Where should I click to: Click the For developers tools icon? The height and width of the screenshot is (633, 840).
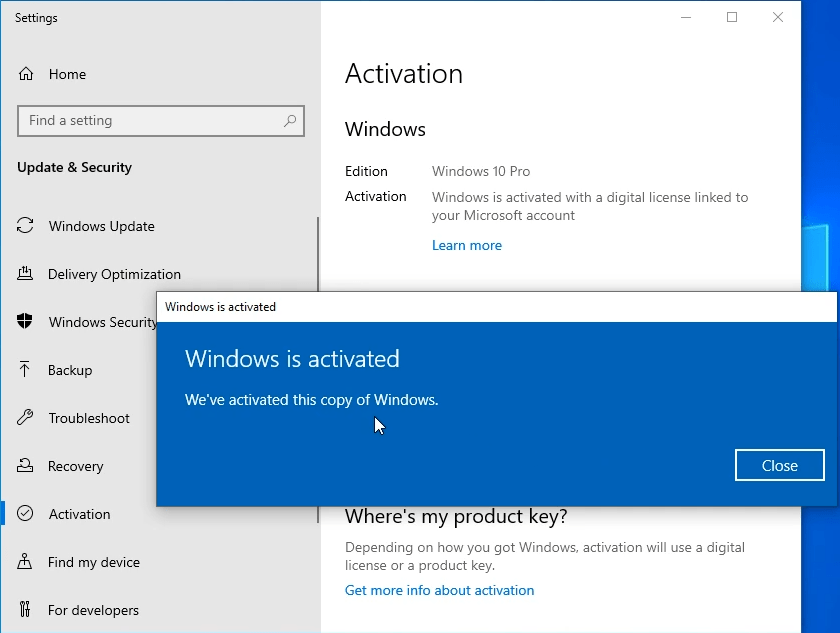tap(25, 609)
